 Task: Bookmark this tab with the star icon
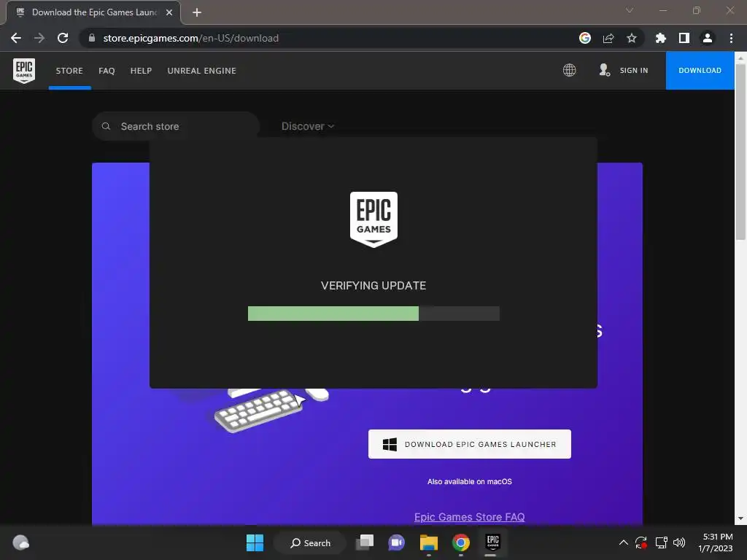(632, 38)
